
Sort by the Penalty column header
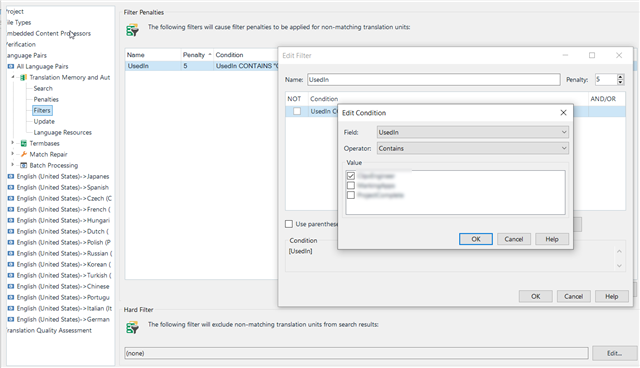[197, 55]
